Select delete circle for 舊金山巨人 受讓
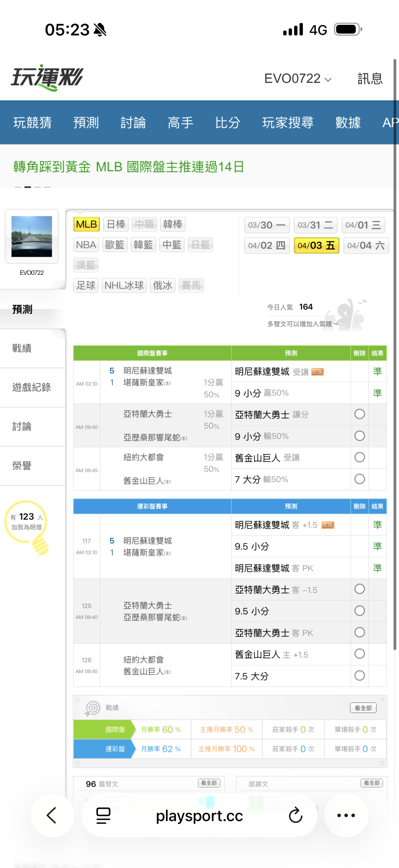The image size is (399, 868). point(359,457)
